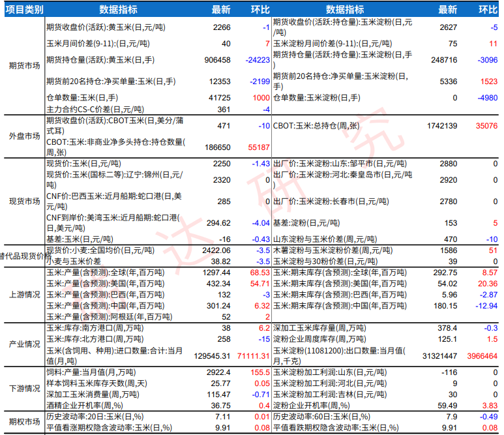504x435 pixels.
Task: Click 样本饲料玉米库存天数 label
Action: pyautogui.click(x=96, y=383)
